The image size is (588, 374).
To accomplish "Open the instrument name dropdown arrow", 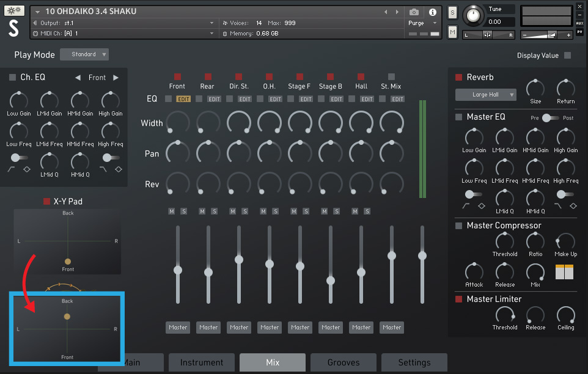I will (x=37, y=12).
